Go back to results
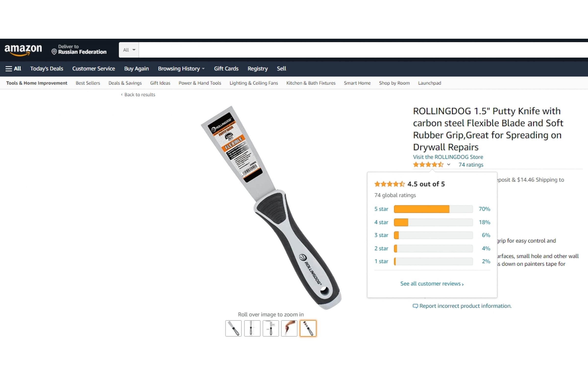 (138, 95)
